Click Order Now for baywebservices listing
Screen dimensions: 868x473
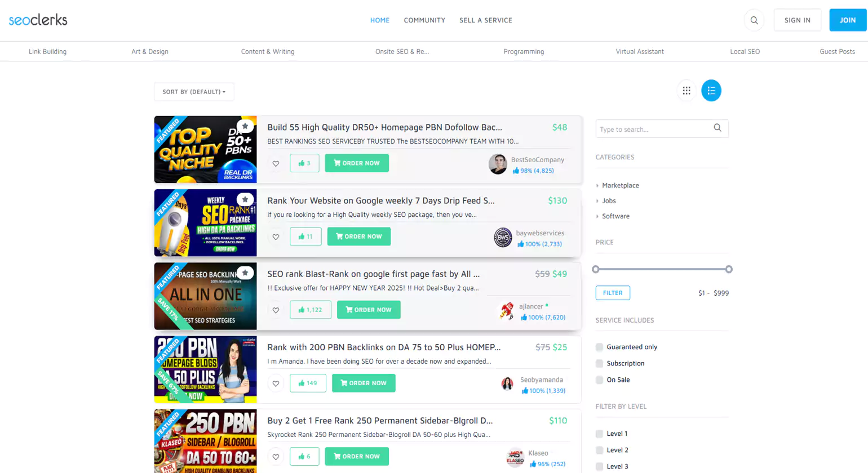click(358, 236)
